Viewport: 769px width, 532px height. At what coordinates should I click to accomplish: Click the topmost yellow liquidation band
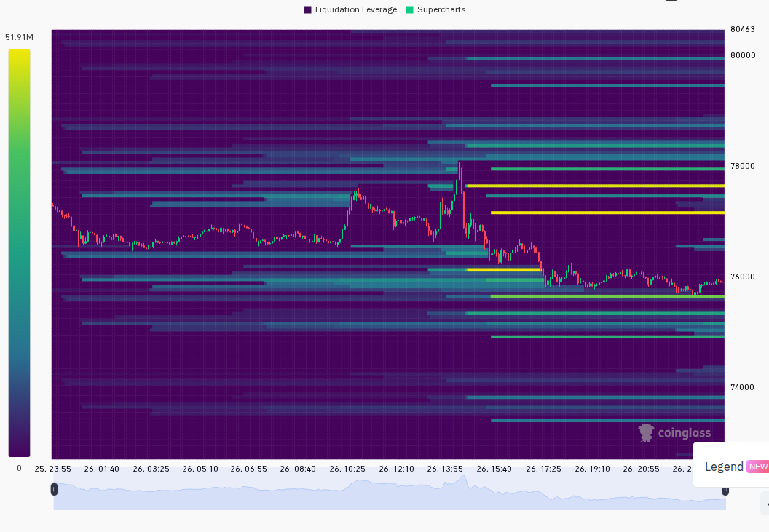(x=595, y=186)
